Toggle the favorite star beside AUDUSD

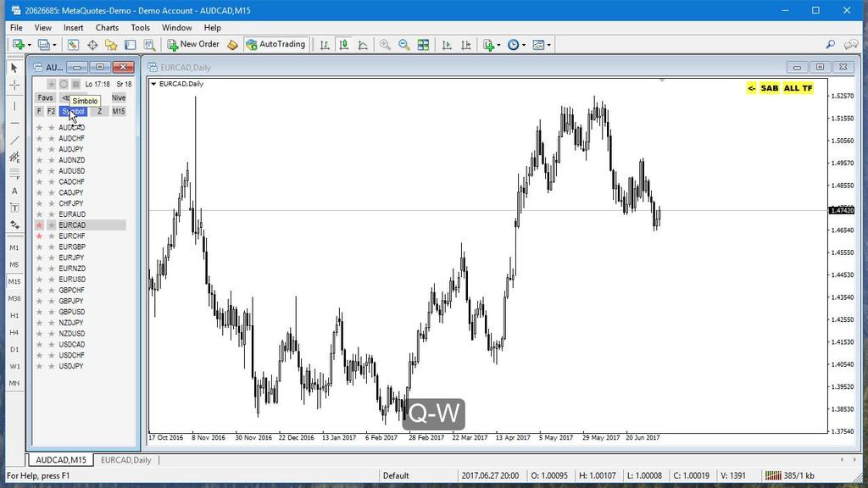(x=39, y=170)
